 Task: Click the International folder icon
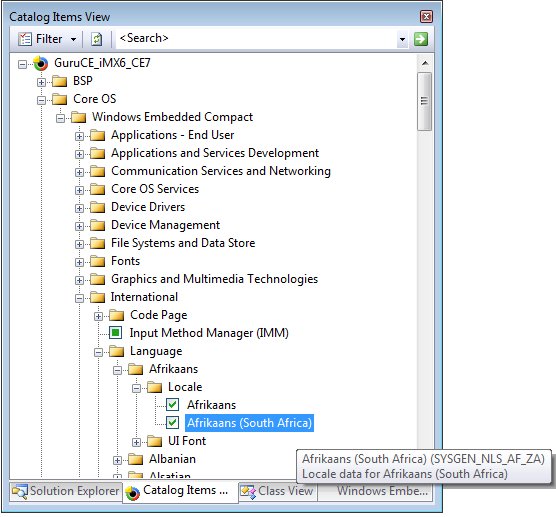coord(98,297)
